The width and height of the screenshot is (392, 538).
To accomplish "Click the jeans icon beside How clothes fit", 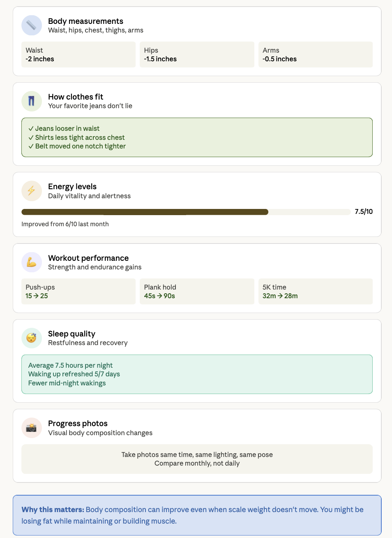I will [32, 101].
